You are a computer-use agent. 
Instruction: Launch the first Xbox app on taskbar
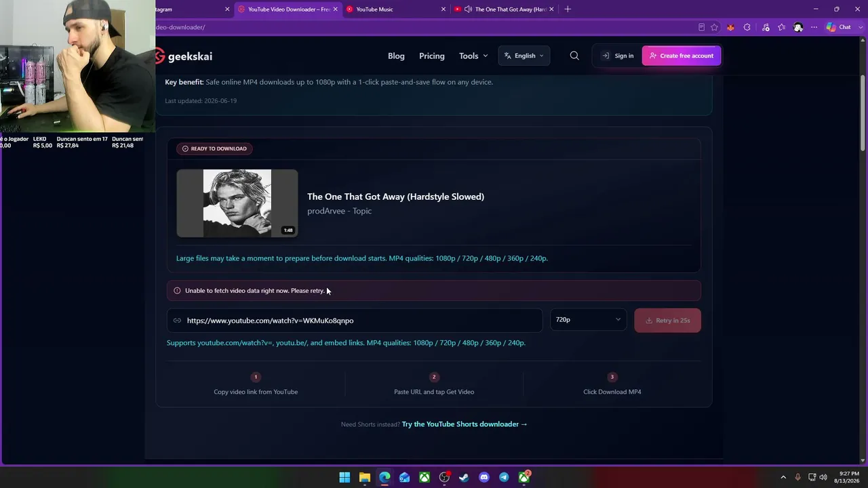coord(424,477)
